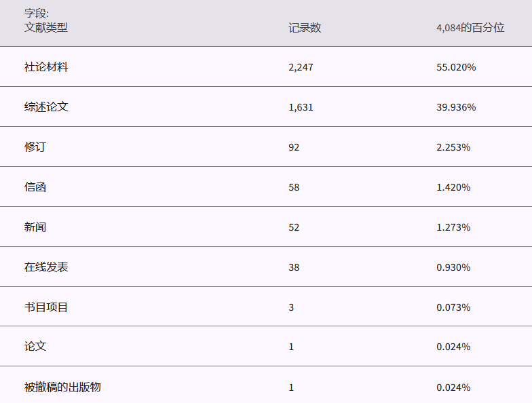
Task: Click the 1.273% percentage for 新闻
Action: (x=453, y=227)
